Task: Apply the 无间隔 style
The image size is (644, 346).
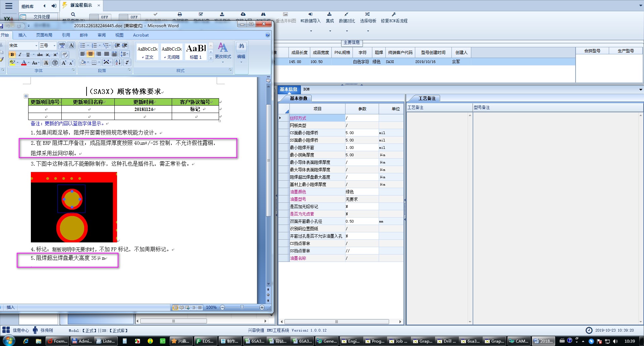Action: pos(171,52)
